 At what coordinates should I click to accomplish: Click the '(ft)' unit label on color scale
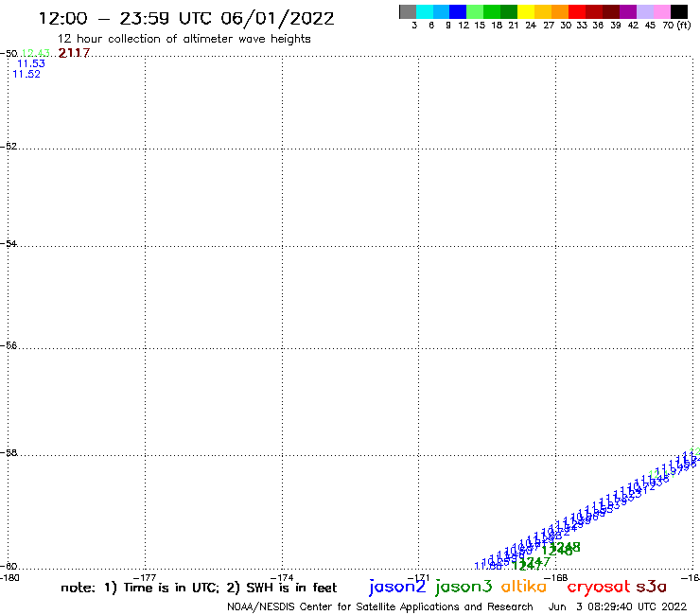pyautogui.click(x=684, y=25)
